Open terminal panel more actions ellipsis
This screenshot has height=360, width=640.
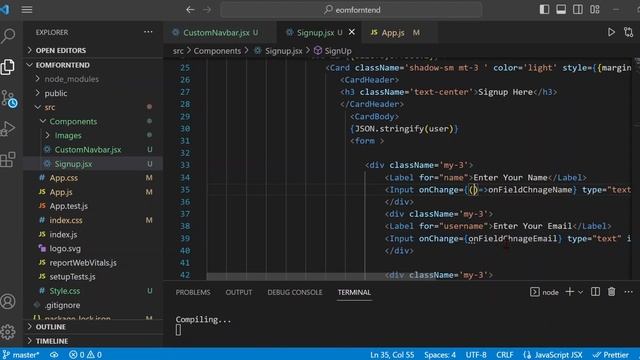[629, 292]
